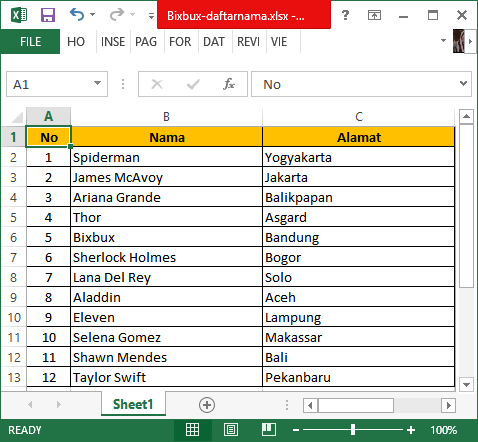Customize Quick Access Toolbar dropdown
Viewport: 478px width, 442px height.
[151, 15]
